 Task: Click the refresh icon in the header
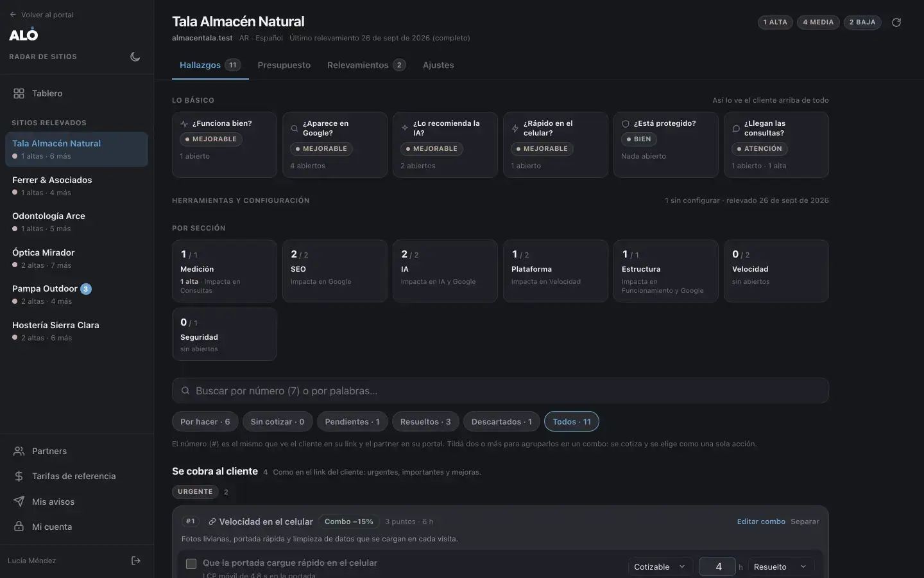click(x=896, y=22)
